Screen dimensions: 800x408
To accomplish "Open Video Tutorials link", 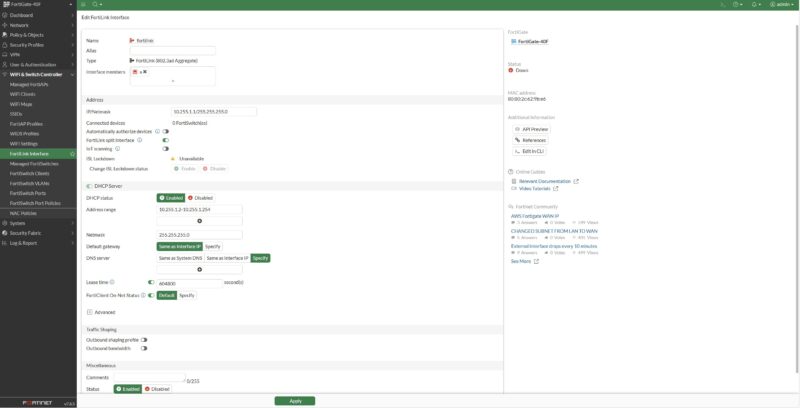I will tap(535, 189).
